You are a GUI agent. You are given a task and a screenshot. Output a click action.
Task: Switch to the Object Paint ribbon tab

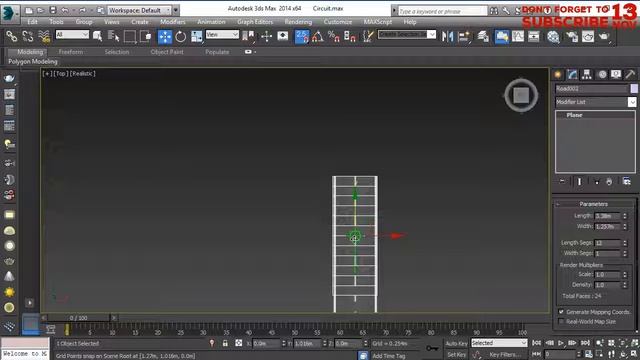pos(167,52)
